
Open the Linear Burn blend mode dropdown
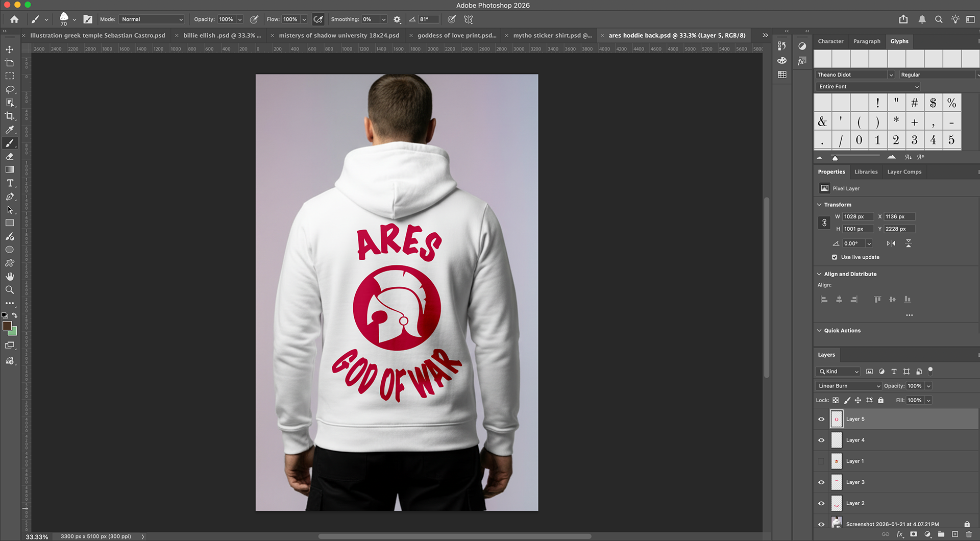848,386
